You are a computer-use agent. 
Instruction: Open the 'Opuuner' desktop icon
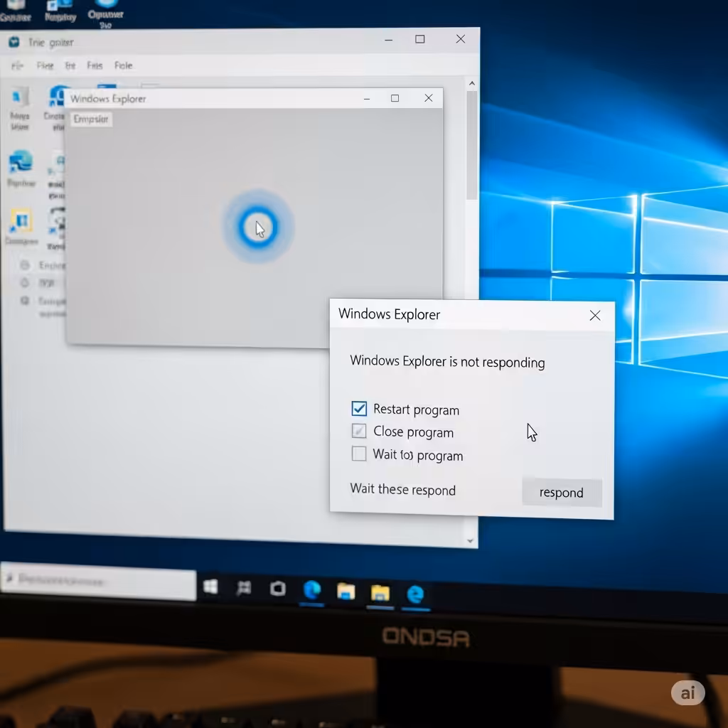(x=106, y=14)
